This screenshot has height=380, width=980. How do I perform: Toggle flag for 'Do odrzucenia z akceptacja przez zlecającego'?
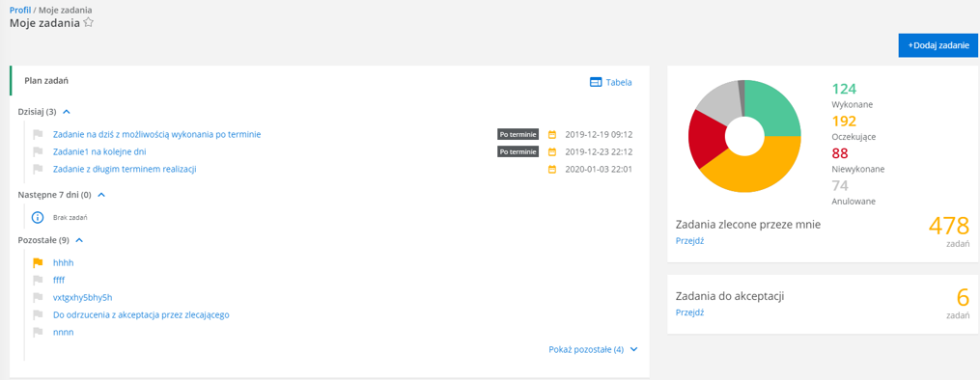pyautogui.click(x=38, y=315)
